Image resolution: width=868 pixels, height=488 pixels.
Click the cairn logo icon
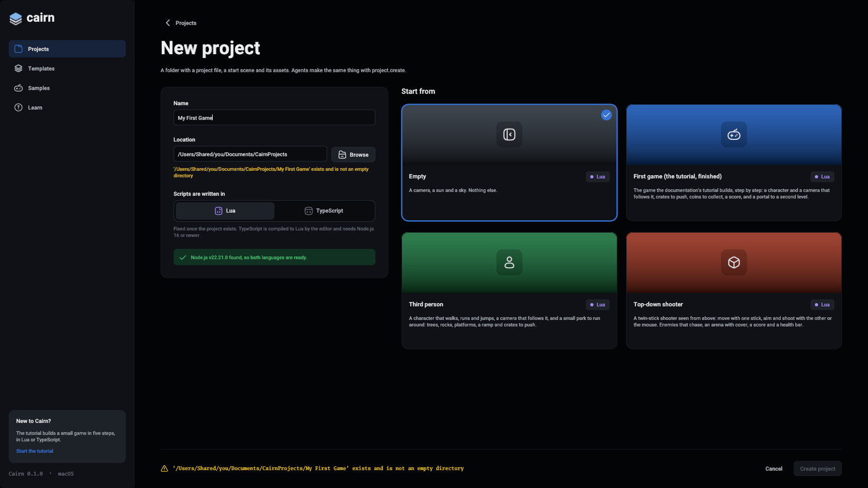coord(16,18)
